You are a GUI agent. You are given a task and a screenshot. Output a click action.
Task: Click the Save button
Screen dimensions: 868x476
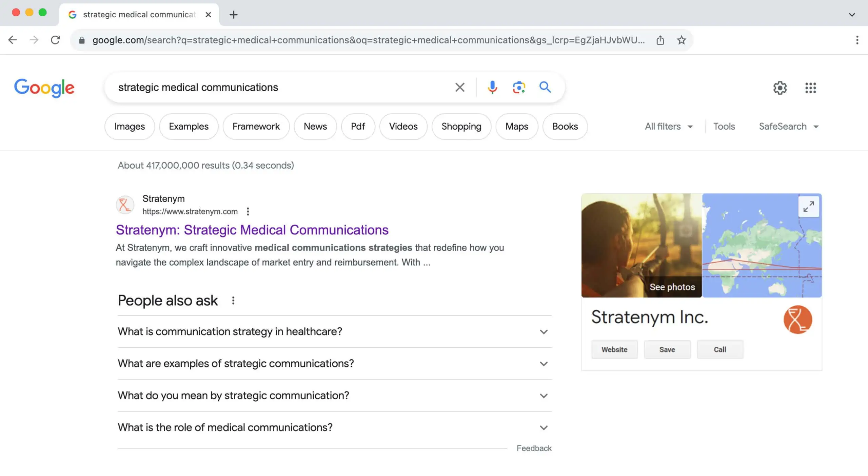pyautogui.click(x=667, y=349)
